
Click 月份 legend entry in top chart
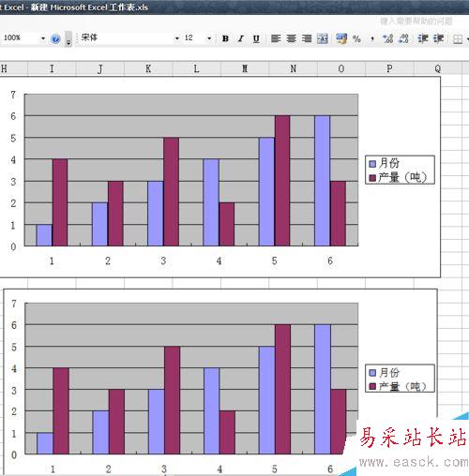389,163
